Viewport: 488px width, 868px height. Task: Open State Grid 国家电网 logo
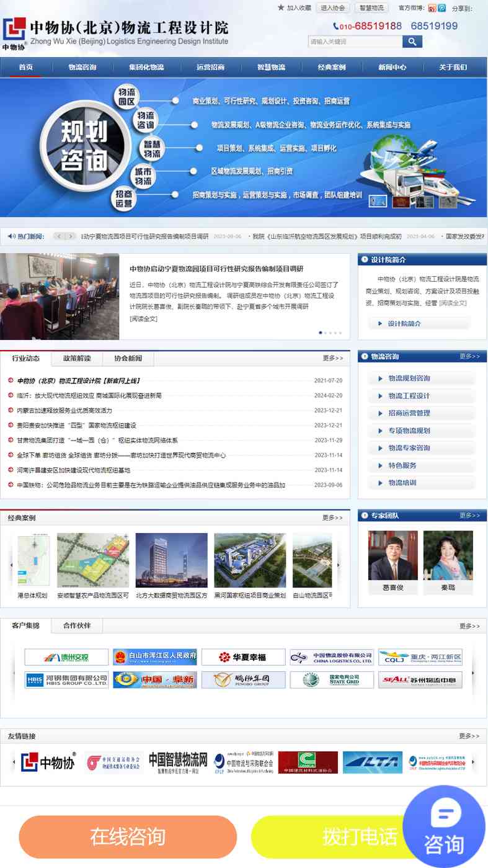(x=332, y=680)
